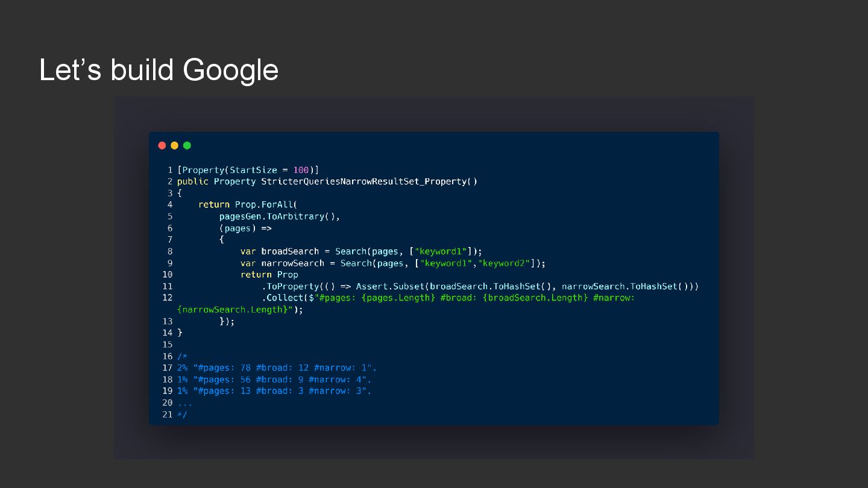Select "{pages.Length}" in the Collect string
Viewport: 868px width, 488px height.
click(398, 298)
